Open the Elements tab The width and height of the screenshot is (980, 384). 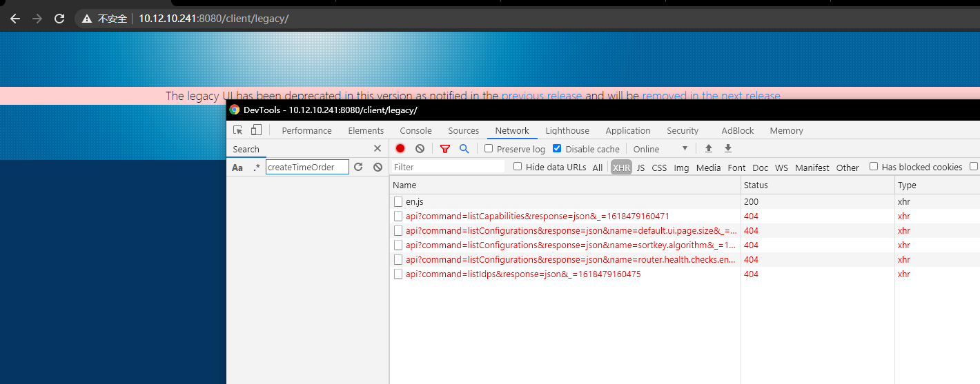click(x=366, y=130)
